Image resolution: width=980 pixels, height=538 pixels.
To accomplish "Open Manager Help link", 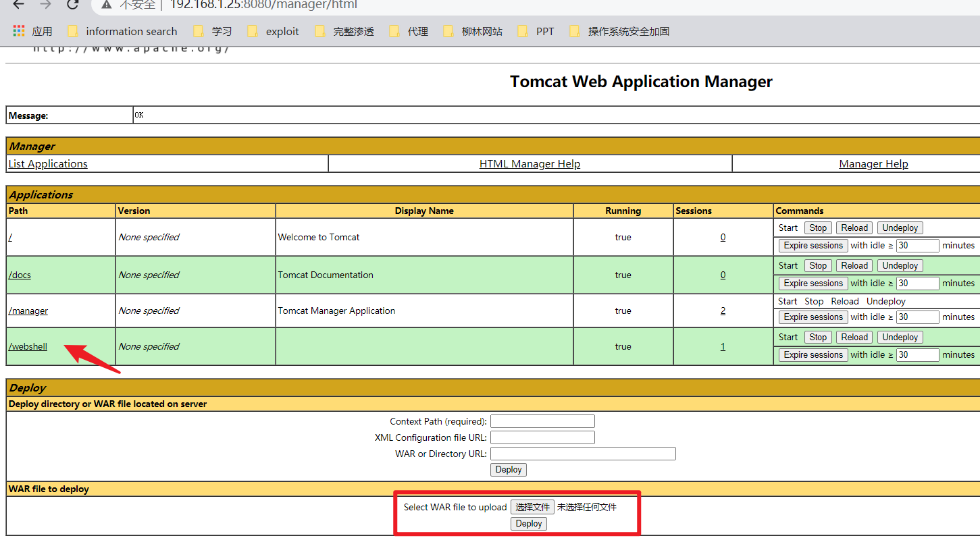I will pyautogui.click(x=873, y=164).
